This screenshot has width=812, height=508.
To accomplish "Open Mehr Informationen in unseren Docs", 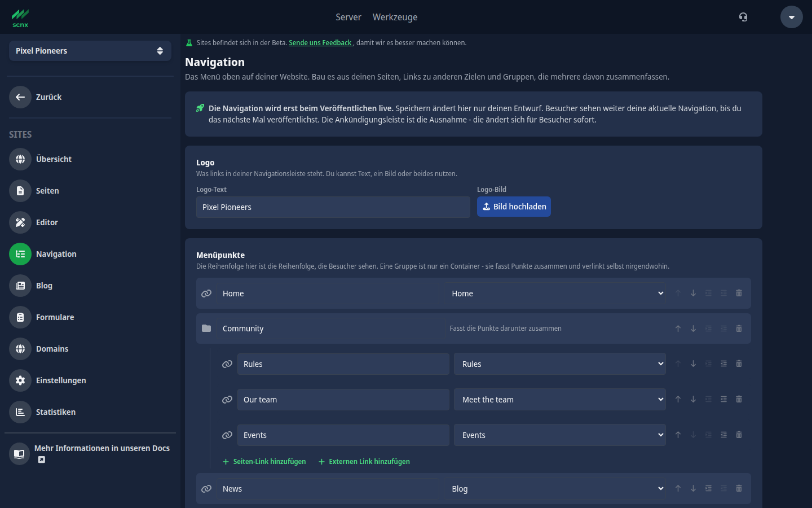I will click(90, 453).
